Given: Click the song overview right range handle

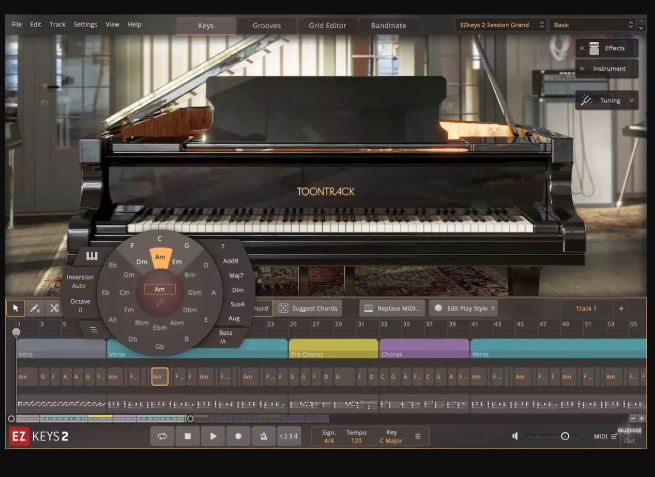Looking at the screenshot, I should (x=190, y=418).
